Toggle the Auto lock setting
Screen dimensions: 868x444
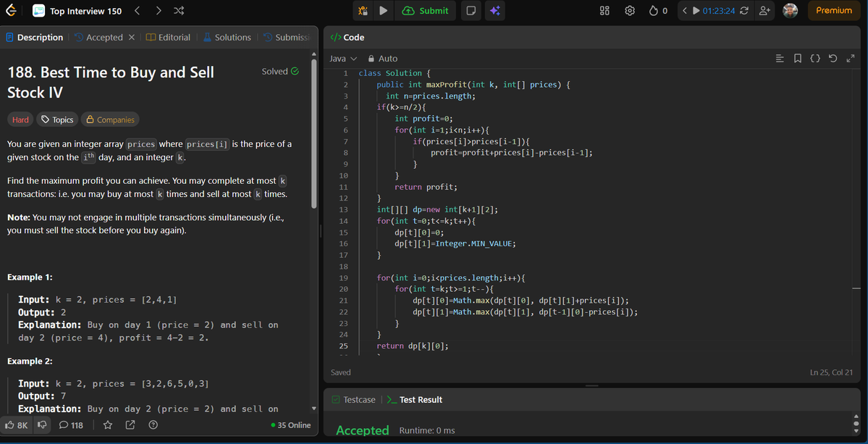383,59
